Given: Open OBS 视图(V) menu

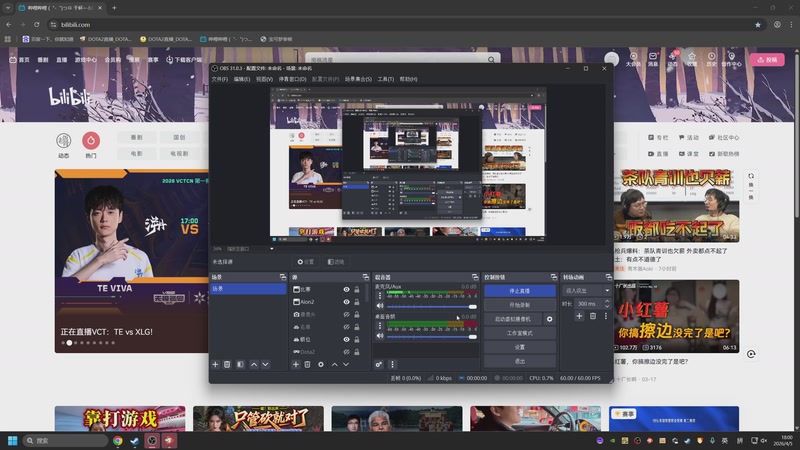Looking at the screenshot, I should pyautogui.click(x=264, y=79).
